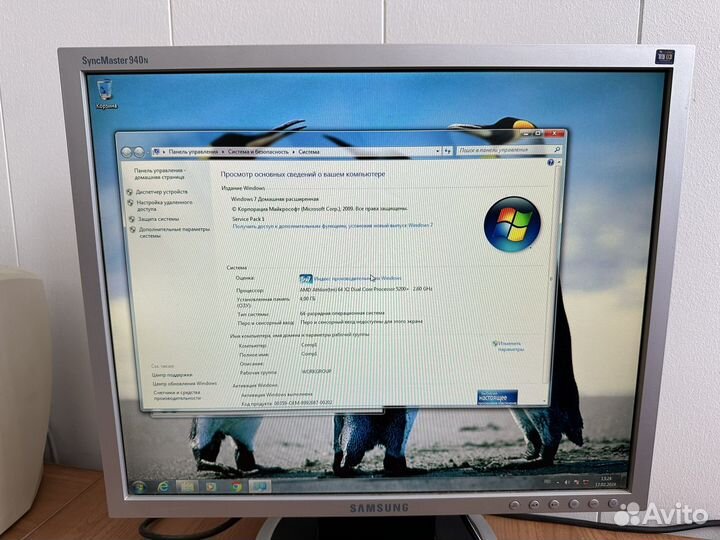Open Диспетчер устройств link
720x540 pixels.
click(x=162, y=192)
